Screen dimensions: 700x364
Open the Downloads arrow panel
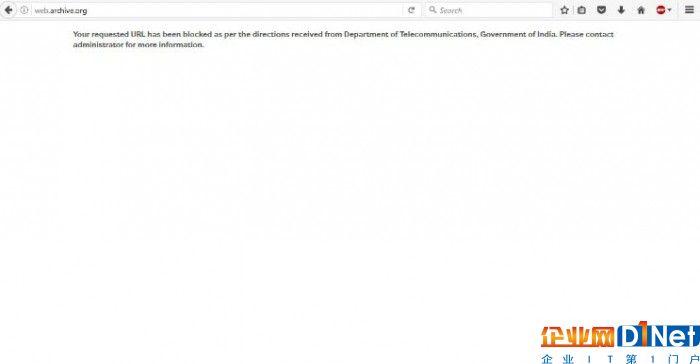[x=621, y=10]
